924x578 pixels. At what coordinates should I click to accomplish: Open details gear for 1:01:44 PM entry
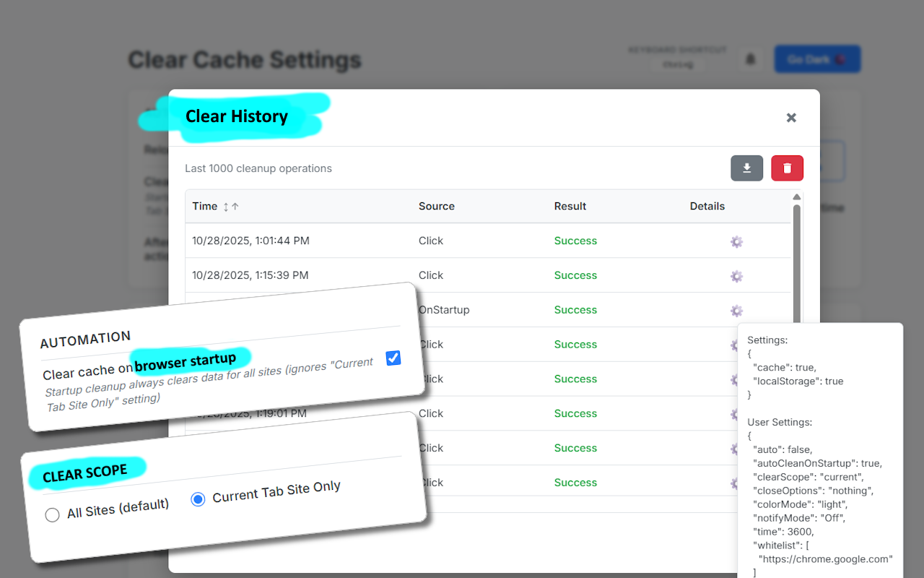736,241
